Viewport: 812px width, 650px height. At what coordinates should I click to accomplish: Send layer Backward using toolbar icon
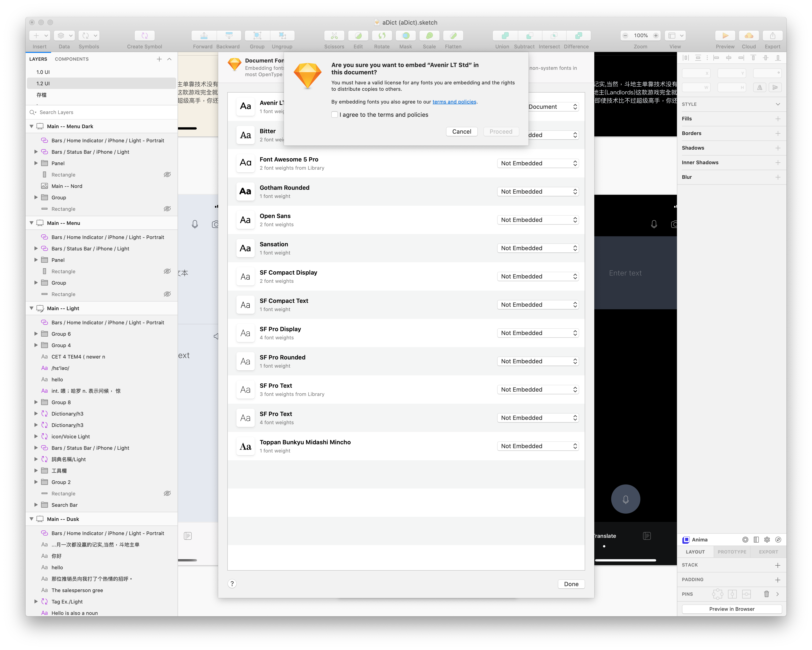coord(229,36)
